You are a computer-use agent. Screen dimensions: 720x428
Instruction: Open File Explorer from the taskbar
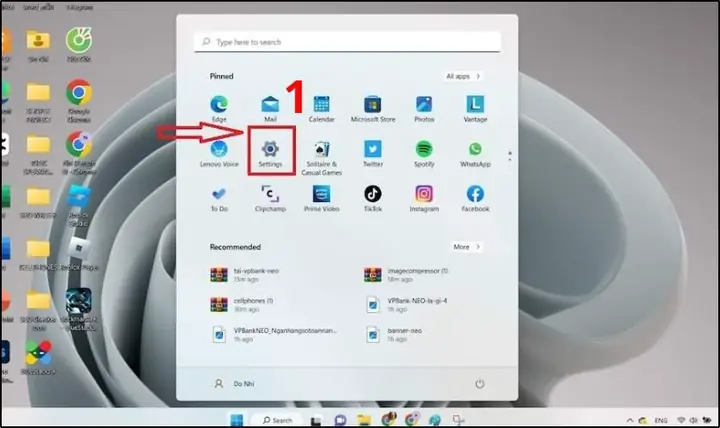pyautogui.click(x=364, y=420)
